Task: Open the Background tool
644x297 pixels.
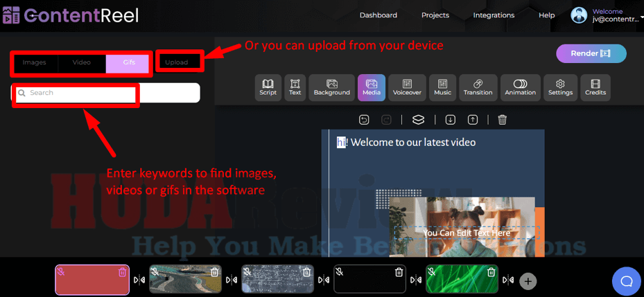Action: pos(331,87)
